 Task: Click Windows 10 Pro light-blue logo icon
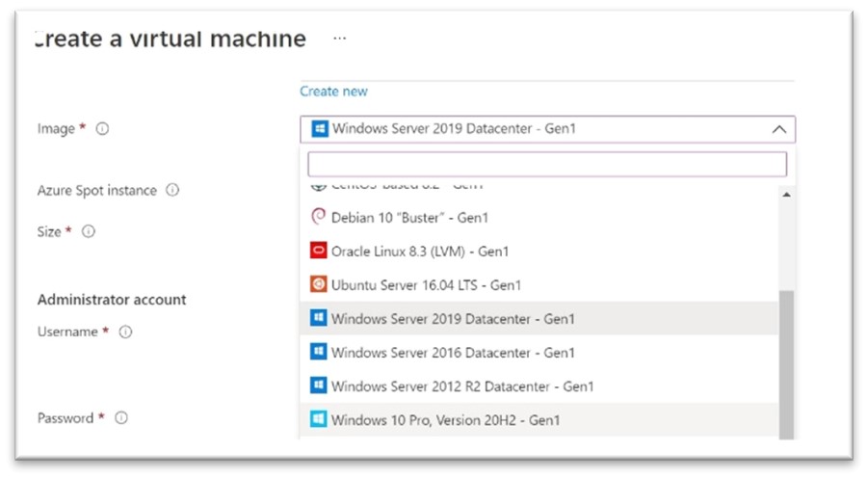(318, 419)
